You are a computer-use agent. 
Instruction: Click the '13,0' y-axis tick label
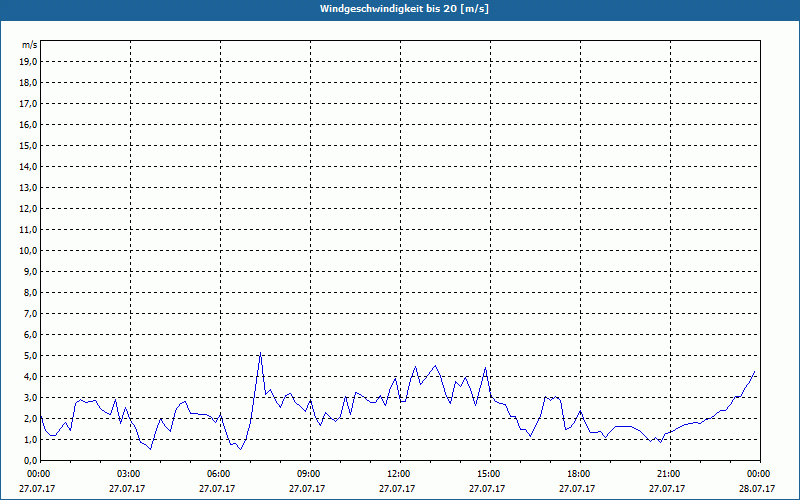(29, 188)
